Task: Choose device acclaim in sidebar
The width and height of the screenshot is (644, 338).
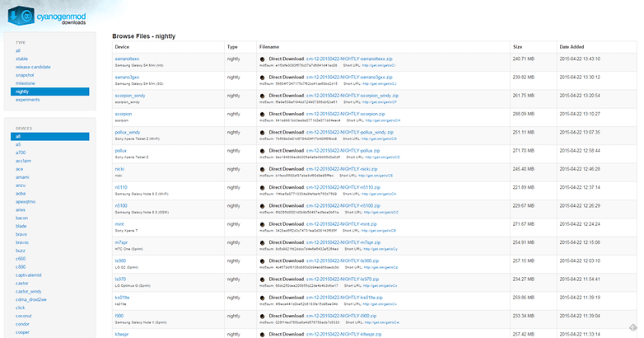Action: pyautogui.click(x=23, y=161)
